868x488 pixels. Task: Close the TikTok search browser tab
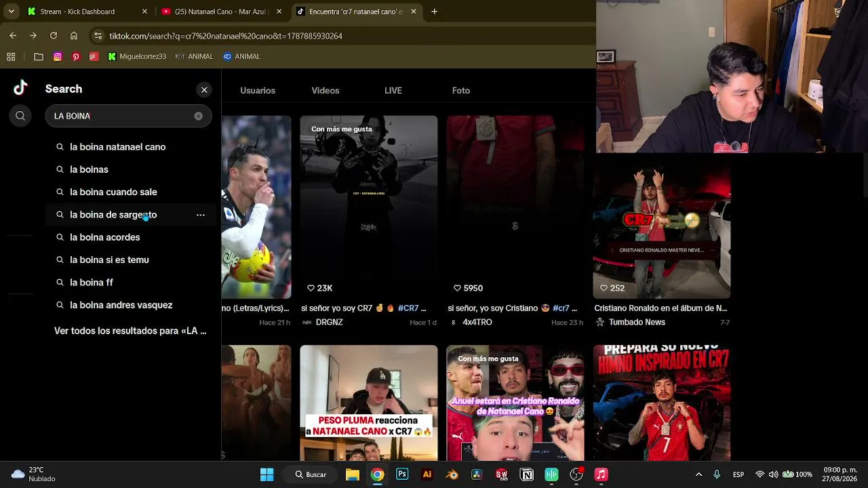coord(414,12)
